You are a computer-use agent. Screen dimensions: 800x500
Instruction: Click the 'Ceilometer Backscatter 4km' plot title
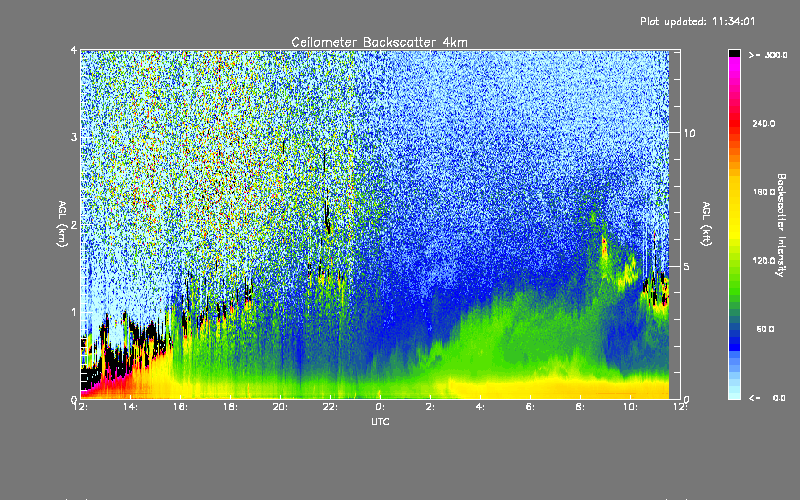pyautogui.click(x=379, y=42)
